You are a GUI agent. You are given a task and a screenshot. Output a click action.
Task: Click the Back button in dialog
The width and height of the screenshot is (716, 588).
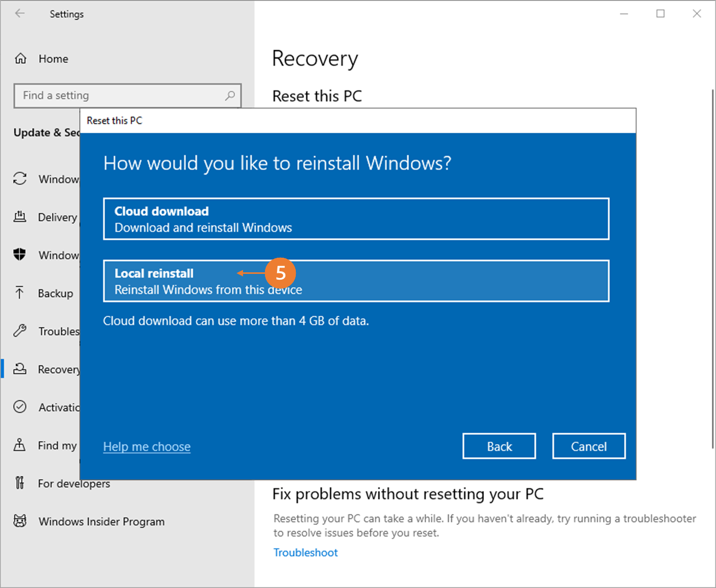[x=499, y=446]
